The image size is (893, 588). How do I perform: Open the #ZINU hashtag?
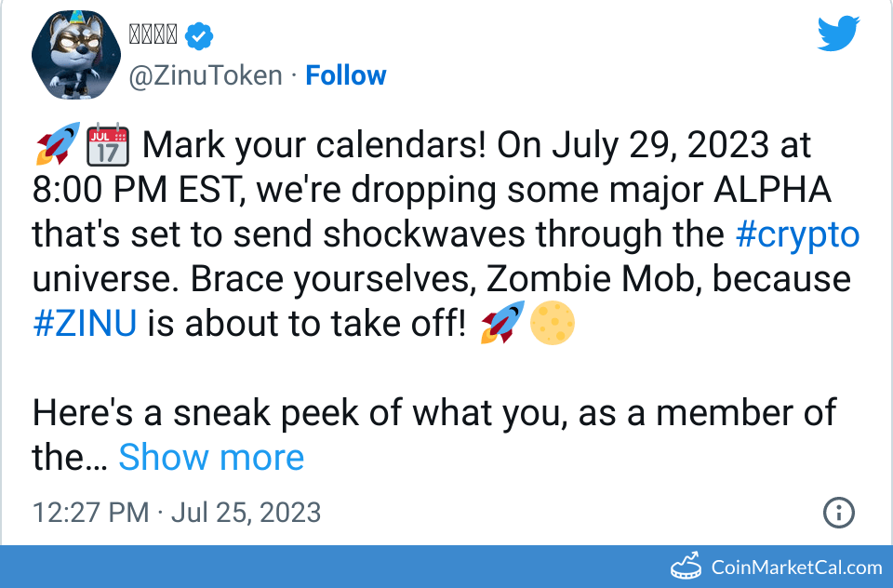pyautogui.click(x=85, y=324)
